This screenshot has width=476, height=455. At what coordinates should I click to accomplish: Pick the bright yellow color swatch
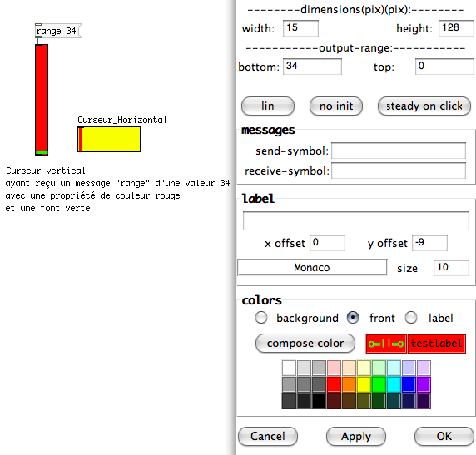tap(364, 384)
